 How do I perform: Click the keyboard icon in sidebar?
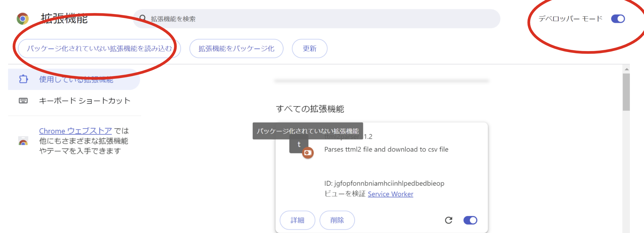23,101
